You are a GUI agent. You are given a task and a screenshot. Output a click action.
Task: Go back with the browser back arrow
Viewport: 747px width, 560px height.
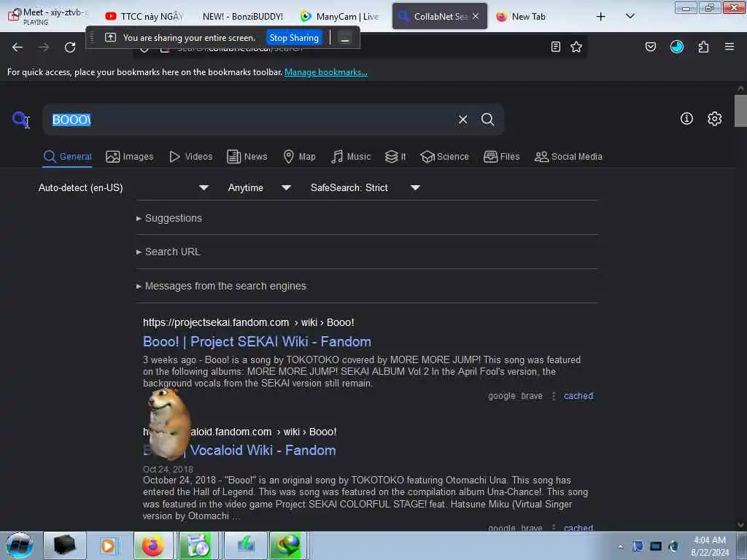pos(18,47)
